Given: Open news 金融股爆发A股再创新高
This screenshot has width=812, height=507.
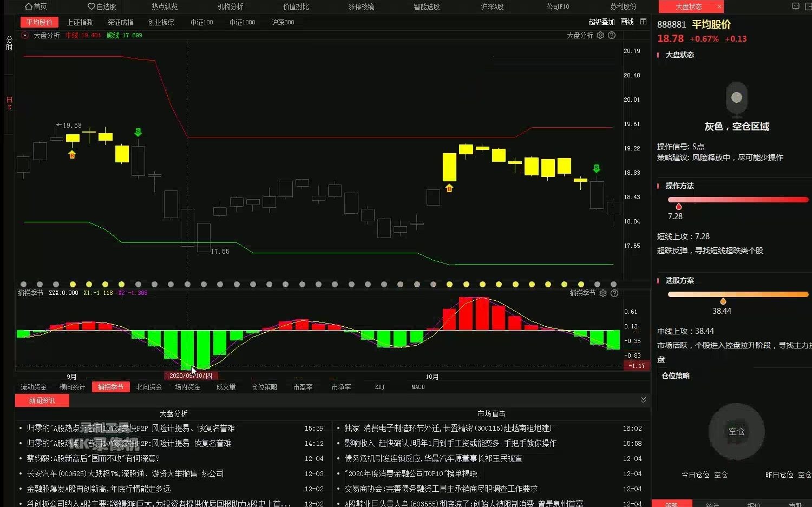Looking at the screenshot, I should (99, 489).
